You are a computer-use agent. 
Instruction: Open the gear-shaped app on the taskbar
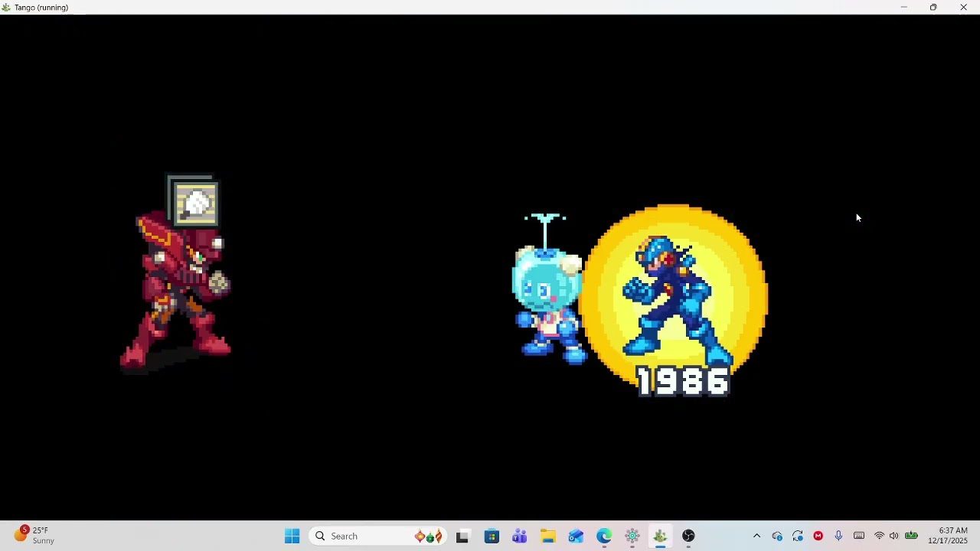632,536
